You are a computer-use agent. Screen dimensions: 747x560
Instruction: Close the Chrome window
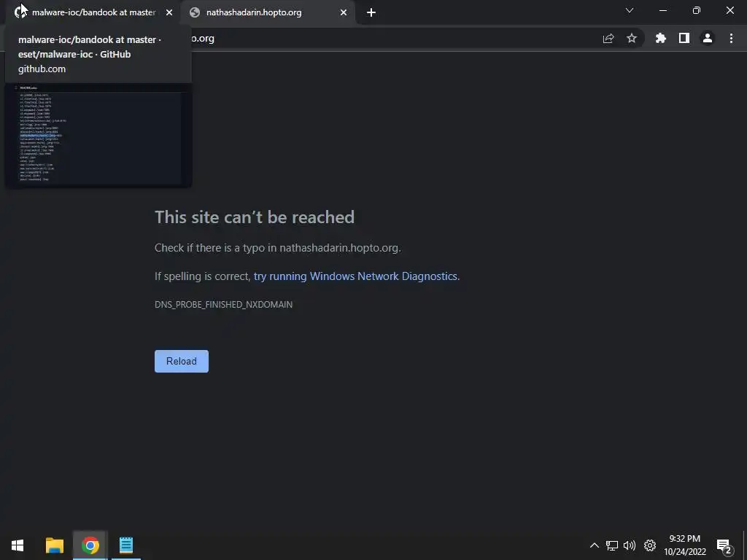pyautogui.click(x=729, y=10)
